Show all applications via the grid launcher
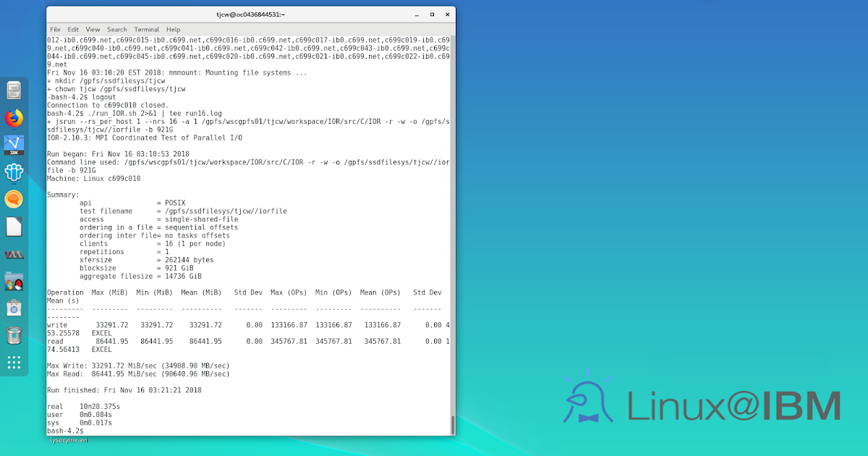This screenshot has width=868, height=456. point(14,362)
